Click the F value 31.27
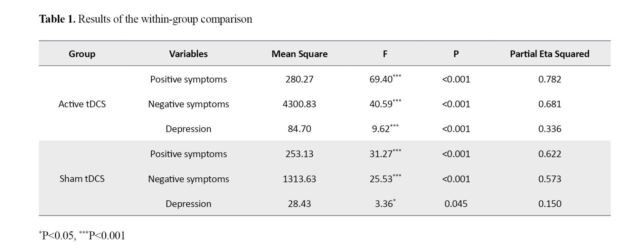Screen dimensions: 644x252 pyautogui.click(x=382, y=154)
